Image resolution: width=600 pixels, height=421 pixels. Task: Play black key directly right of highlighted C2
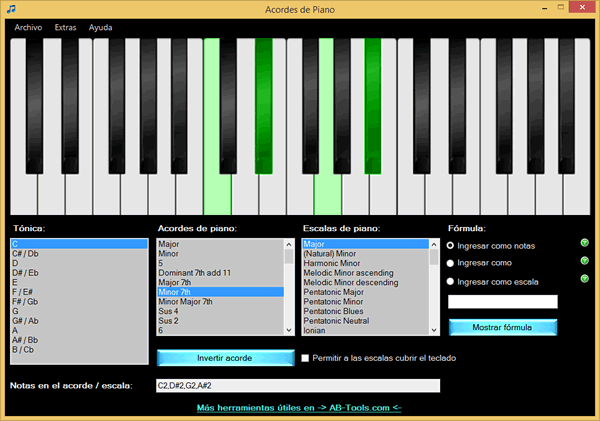click(x=228, y=106)
